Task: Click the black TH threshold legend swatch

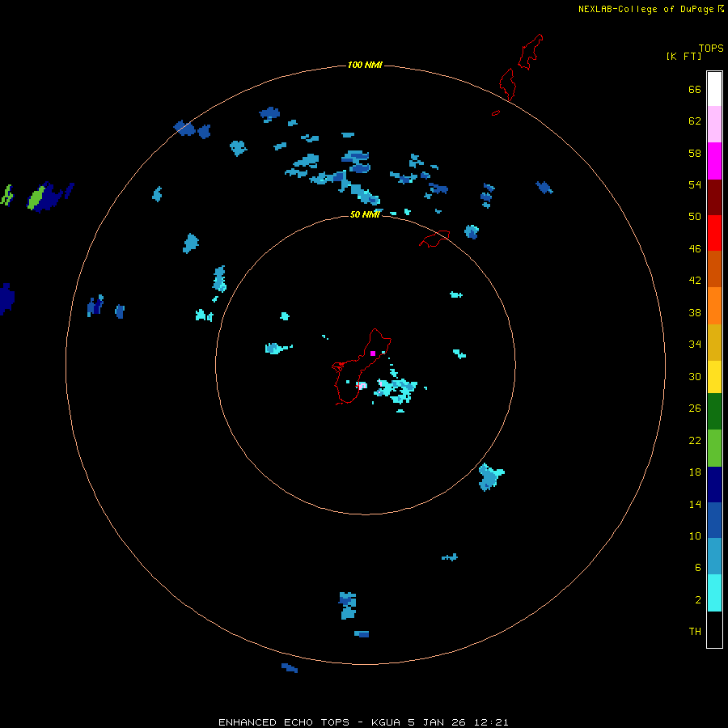Action: tap(714, 629)
